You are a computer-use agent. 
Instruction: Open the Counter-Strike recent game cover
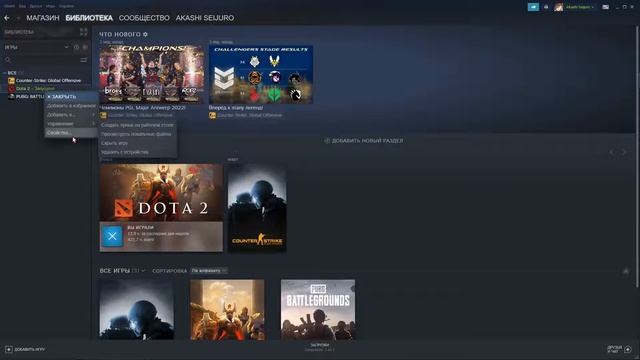(257, 208)
